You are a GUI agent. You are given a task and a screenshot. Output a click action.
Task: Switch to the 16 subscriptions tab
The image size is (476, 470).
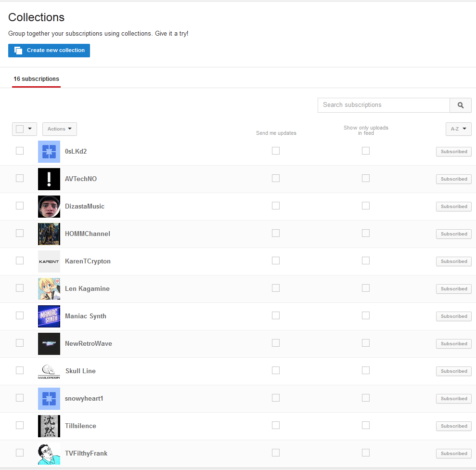tap(36, 79)
